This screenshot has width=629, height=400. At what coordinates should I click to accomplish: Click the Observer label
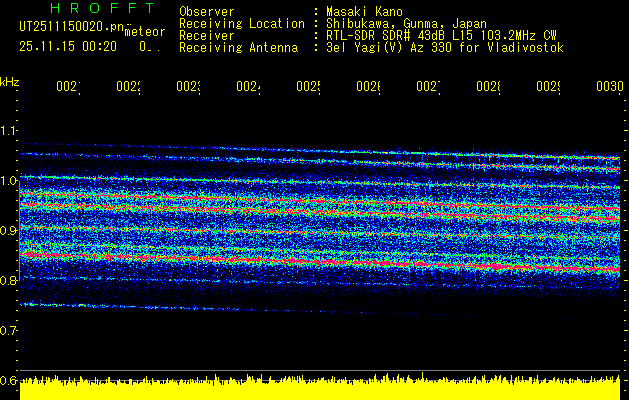click(x=207, y=11)
